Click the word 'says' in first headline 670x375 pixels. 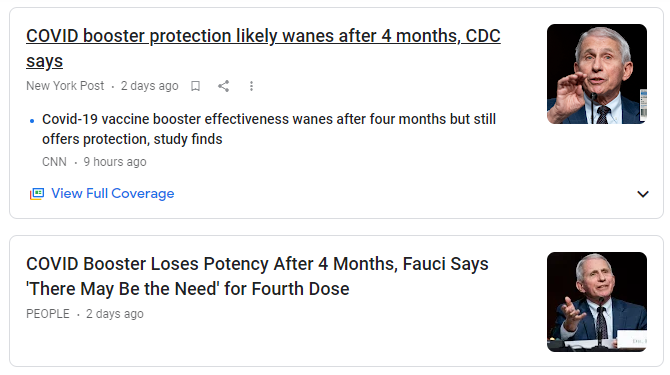click(x=44, y=62)
